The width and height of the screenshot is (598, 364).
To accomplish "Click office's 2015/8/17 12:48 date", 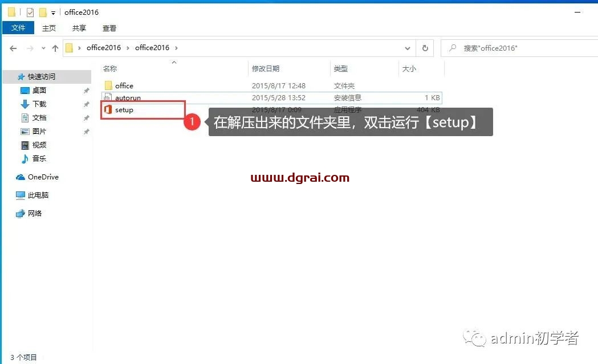I will tap(278, 86).
